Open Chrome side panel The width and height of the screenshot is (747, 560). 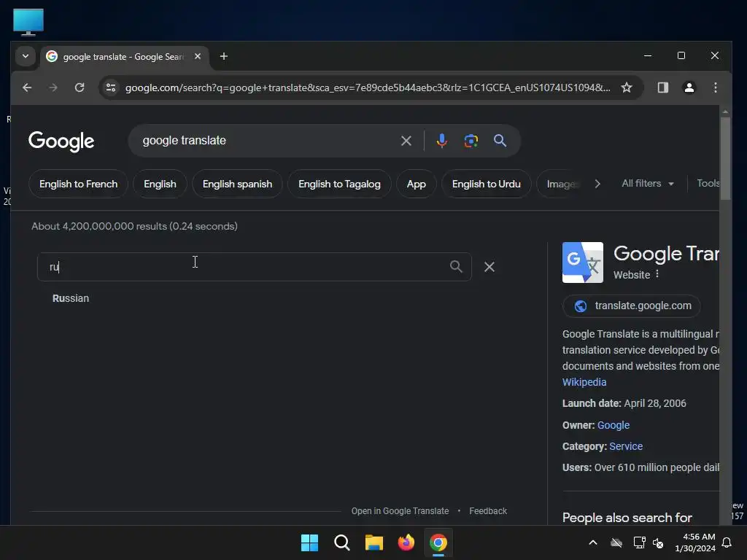(662, 87)
